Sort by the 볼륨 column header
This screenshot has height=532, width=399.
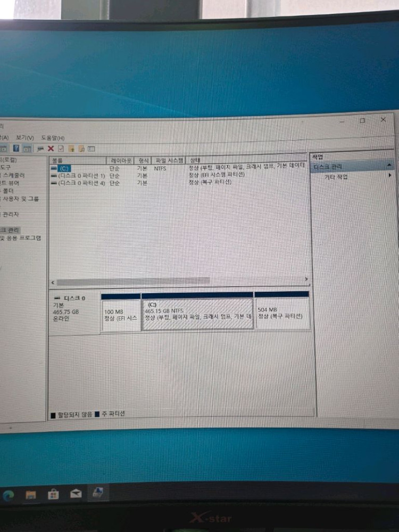pos(78,161)
